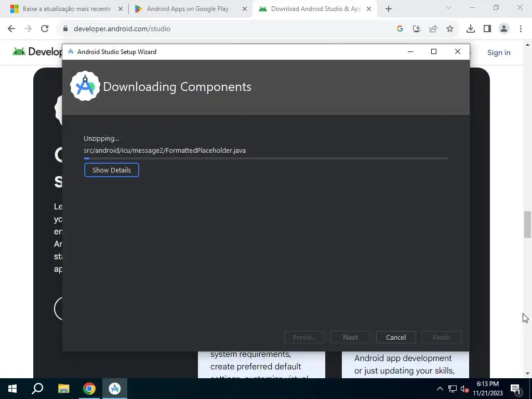Open Windows notification center
Image resolution: width=532 pixels, height=399 pixels.
515,389
